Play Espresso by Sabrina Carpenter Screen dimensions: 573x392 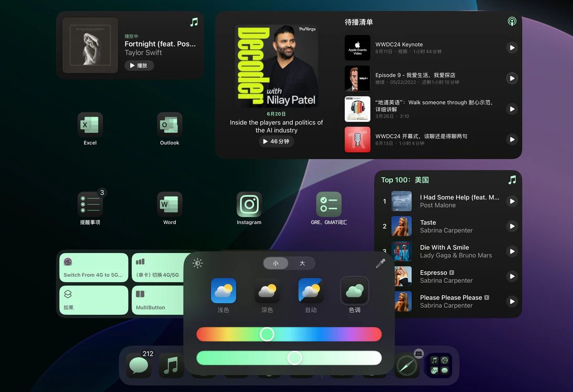512,277
